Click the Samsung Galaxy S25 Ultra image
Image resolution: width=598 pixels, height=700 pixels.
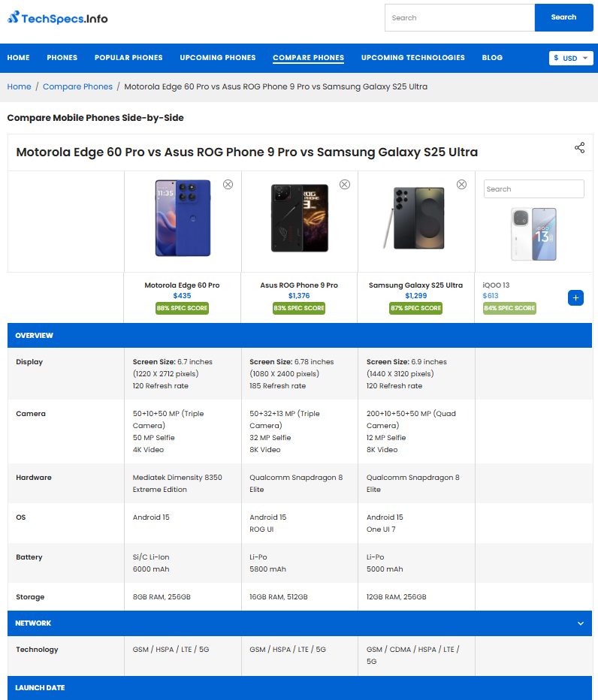[x=414, y=218]
